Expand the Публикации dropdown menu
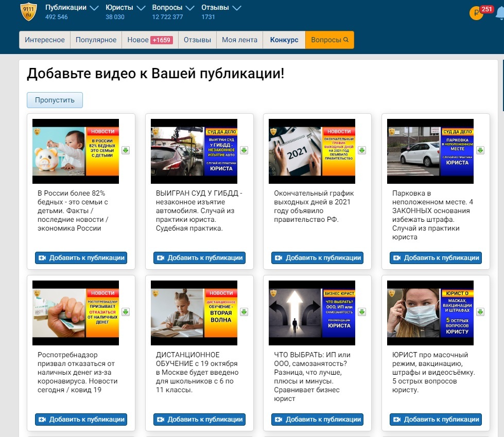Image resolution: width=504 pixels, height=437 pixels. click(x=94, y=8)
